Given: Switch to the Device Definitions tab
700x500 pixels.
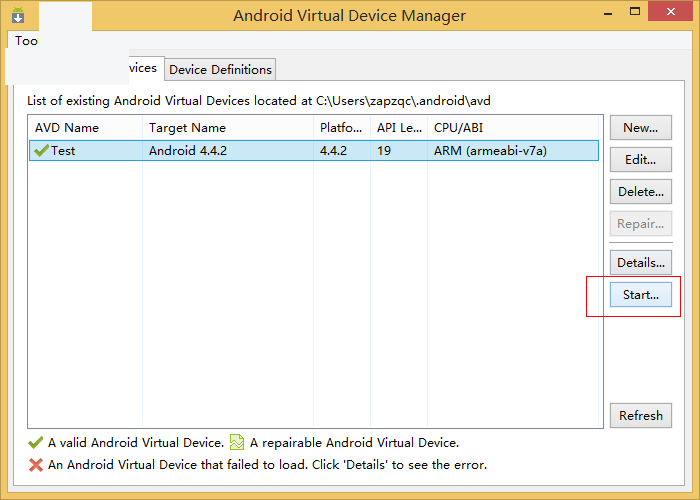Looking at the screenshot, I should [x=220, y=69].
